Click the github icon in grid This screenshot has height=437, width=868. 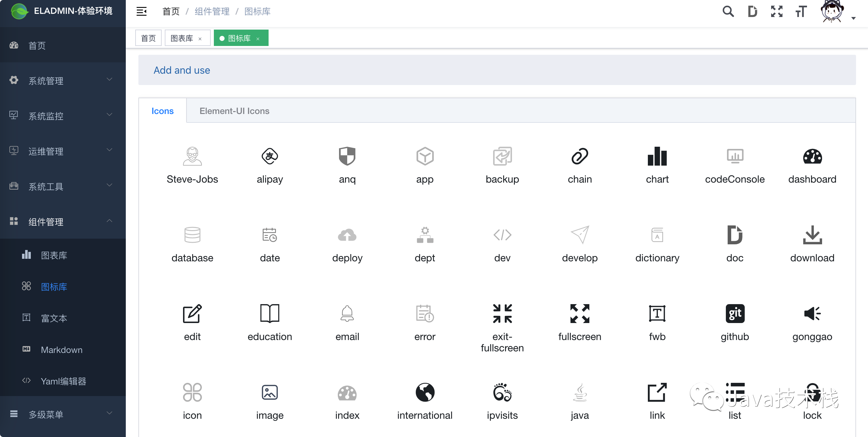point(735,314)
